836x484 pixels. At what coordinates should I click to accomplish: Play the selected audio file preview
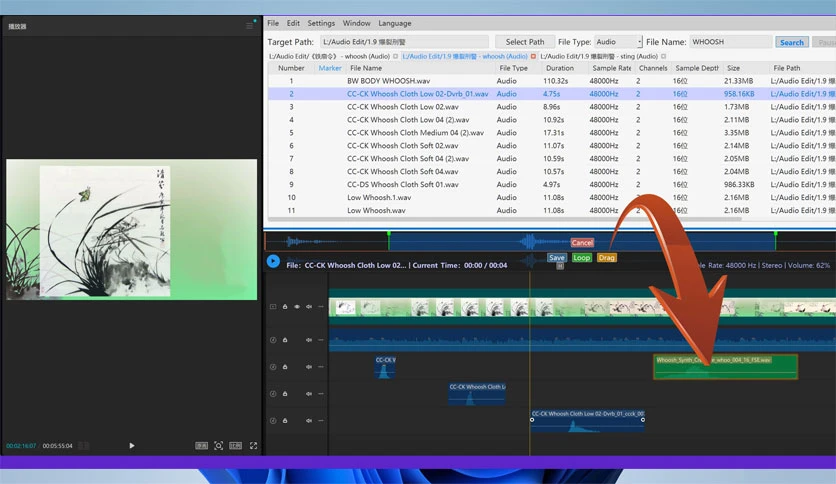(x=273, y=261)
